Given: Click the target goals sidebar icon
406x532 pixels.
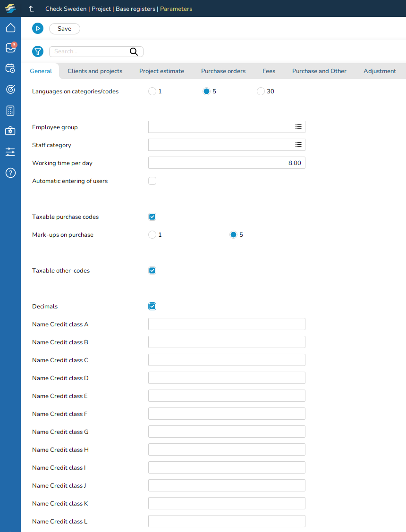Looking at the screenshot, I should [10, 89].
